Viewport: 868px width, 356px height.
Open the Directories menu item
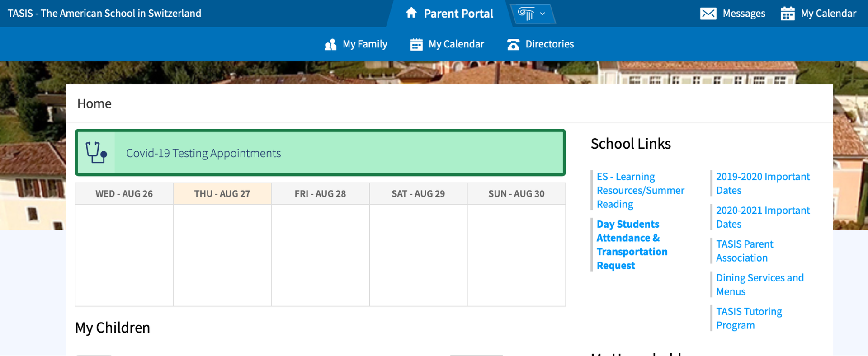(540, 44)
